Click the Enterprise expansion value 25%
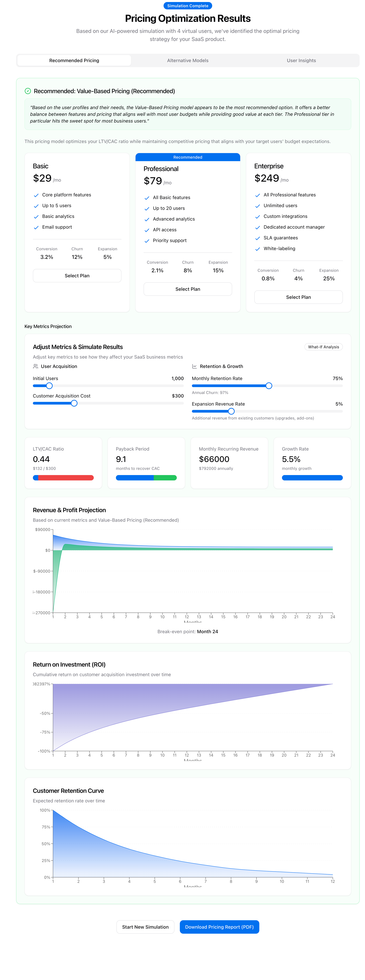 (x=329, y=278)
